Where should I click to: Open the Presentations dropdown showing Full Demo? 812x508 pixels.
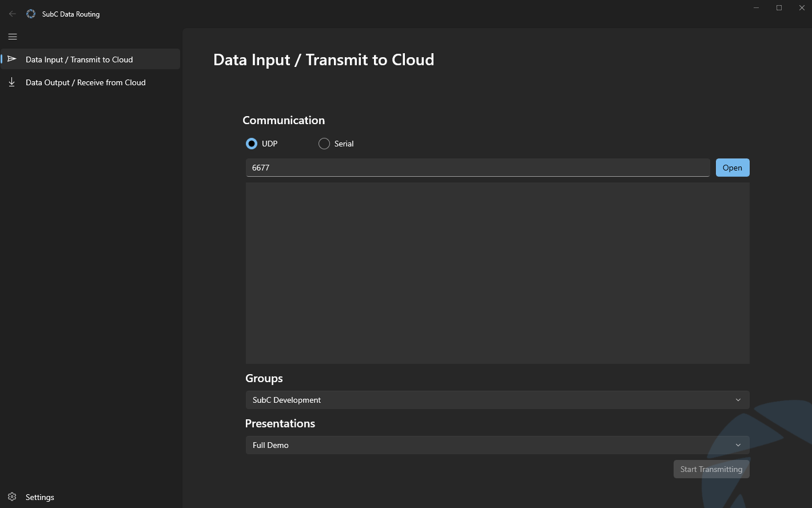click(x=496, y=445)
